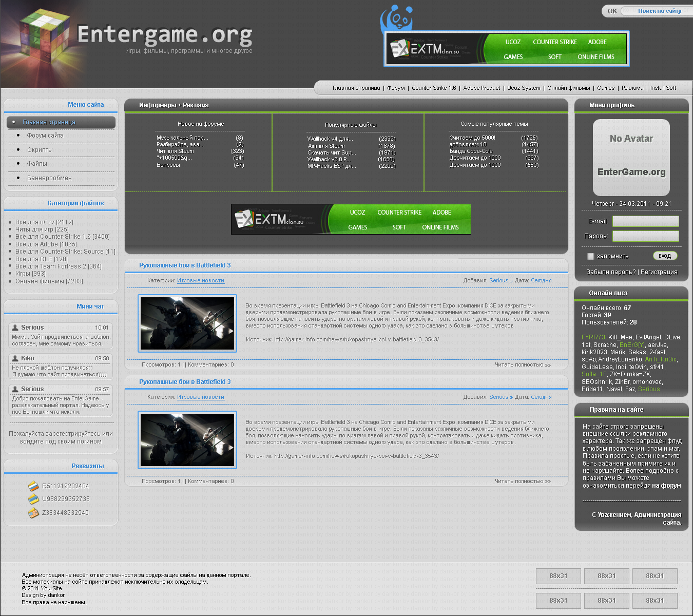This screenshot has height=616, width=693.
Task: Select 'Главная страница' in site menu sidebar
Action: coord(61,122)
